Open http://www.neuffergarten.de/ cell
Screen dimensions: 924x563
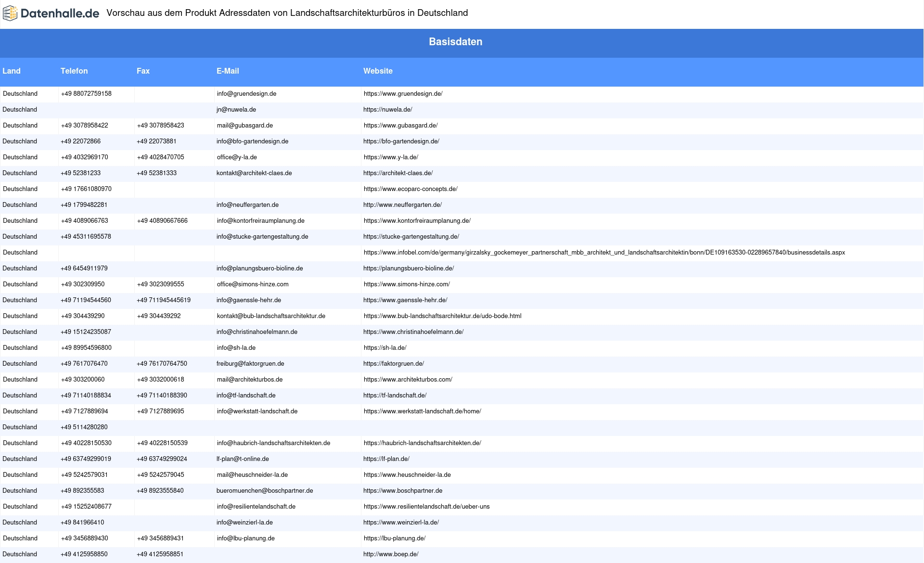click(x=402, y=205)
